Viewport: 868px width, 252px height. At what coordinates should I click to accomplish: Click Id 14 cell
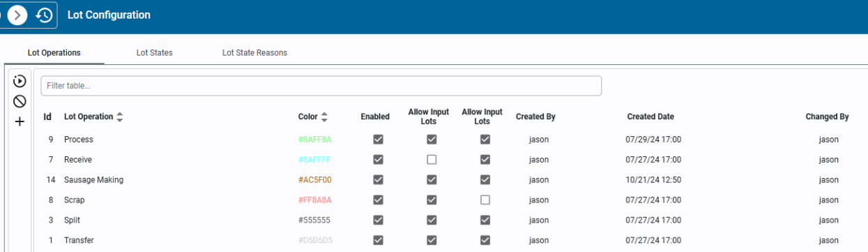coord(51,180)
